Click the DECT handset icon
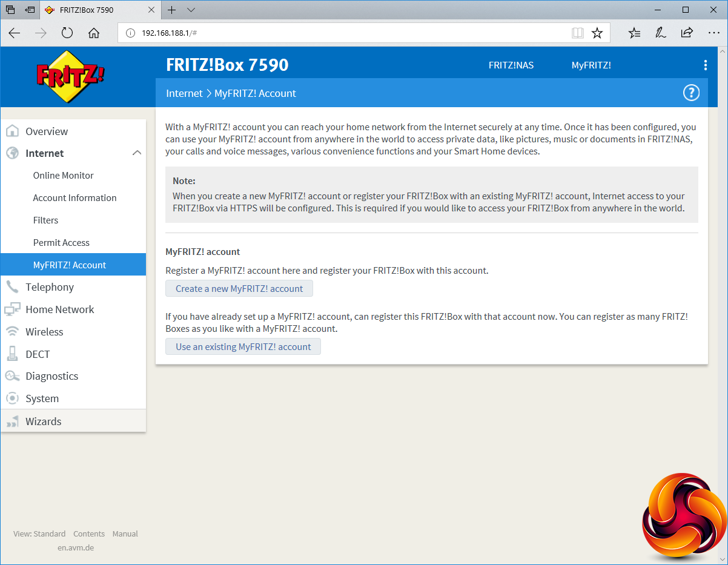Image resolution: width=728 pixels, height=565 pixels. click(x=12, y=354)
